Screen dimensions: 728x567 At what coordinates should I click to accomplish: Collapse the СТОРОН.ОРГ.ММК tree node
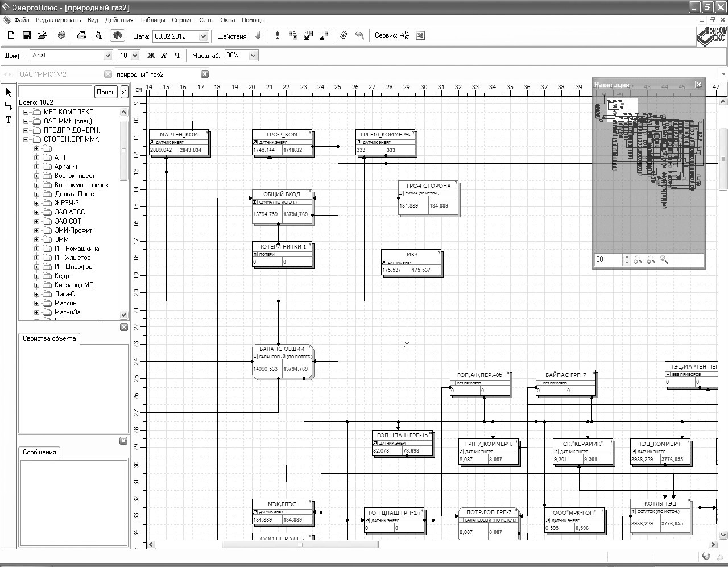point(26,139)
